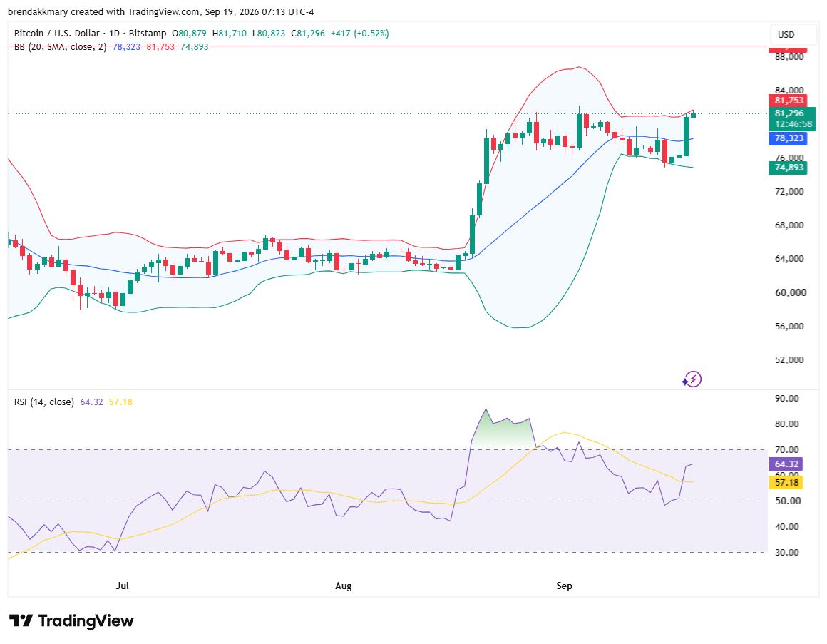The height and width of the screenshot is (644, 827).
Task: Click the green lower band label 74,893
Action: click(x=789, y=168)
